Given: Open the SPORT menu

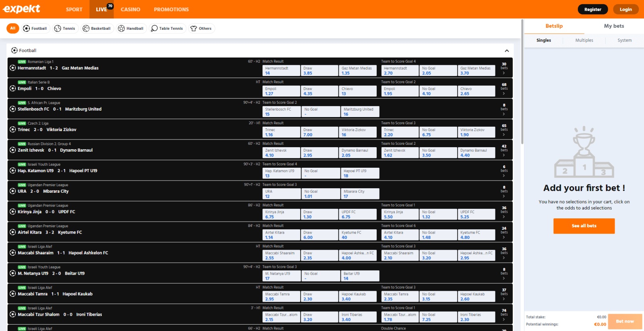Looking at the screenshot, I should pyautogui.click(x=74, y=9).
